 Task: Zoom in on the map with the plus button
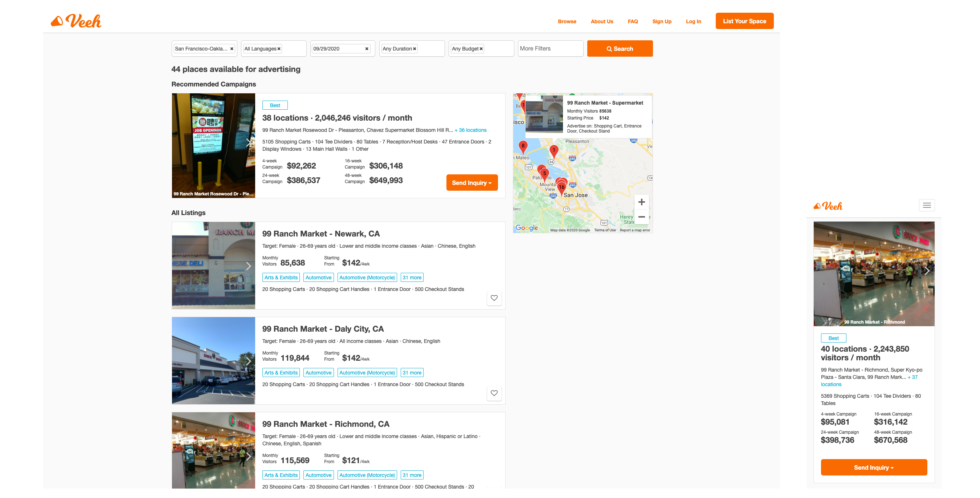(641, 202)
